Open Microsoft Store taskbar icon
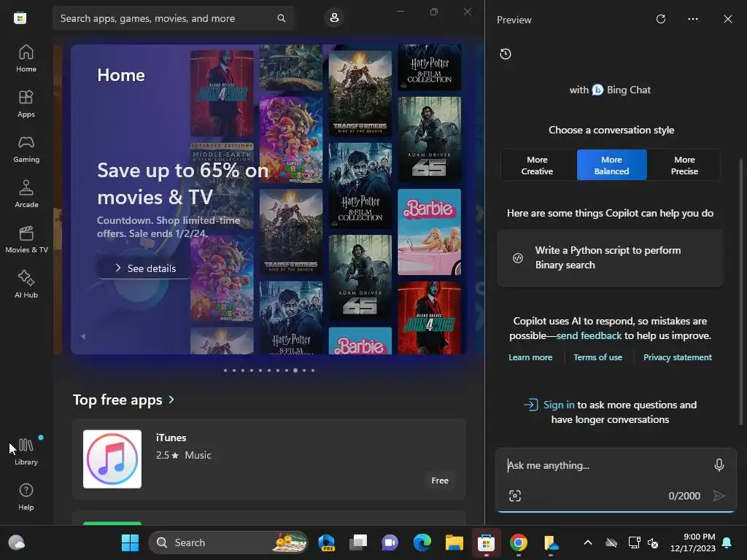The image size is (747, 560). [x=487, y=542]
